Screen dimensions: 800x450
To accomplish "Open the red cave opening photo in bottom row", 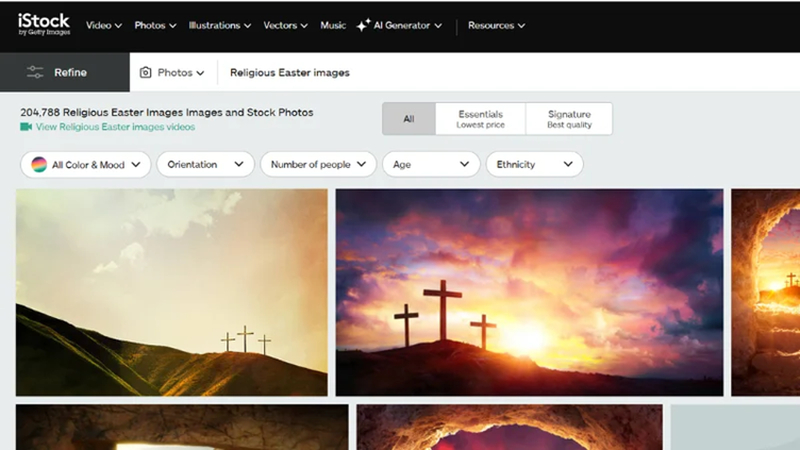I will coord(509,427).
